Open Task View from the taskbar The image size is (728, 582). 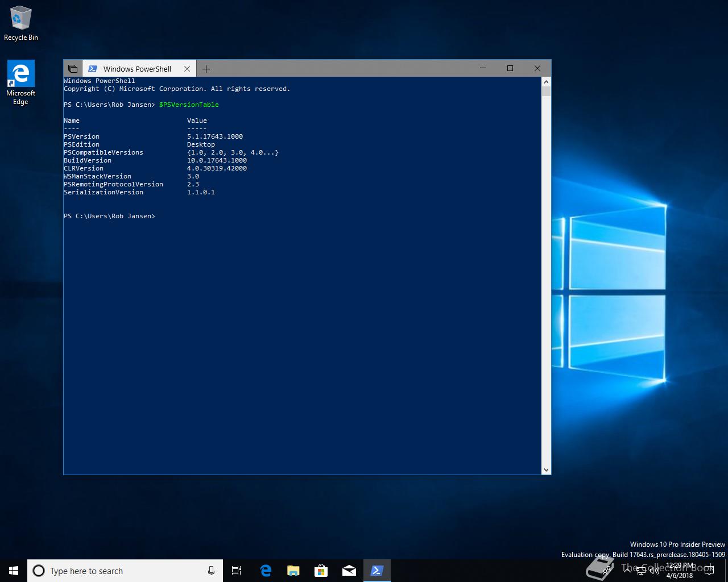[x=237, y=571]
